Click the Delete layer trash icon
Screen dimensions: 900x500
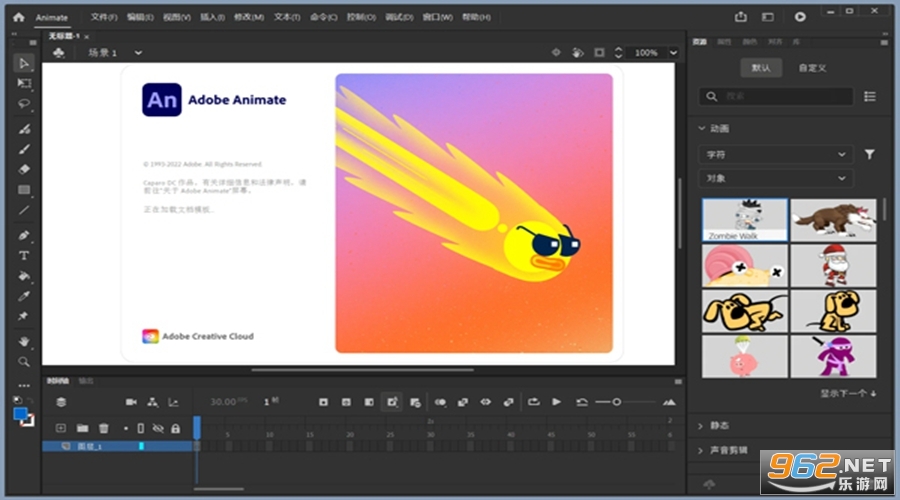tap(103, 428)
